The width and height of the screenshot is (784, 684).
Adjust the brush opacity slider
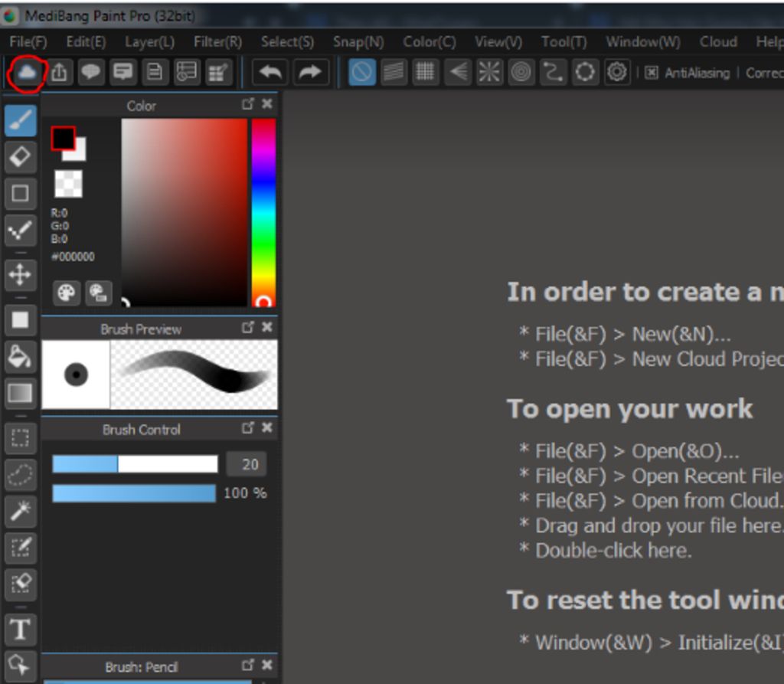coord(134,493)
